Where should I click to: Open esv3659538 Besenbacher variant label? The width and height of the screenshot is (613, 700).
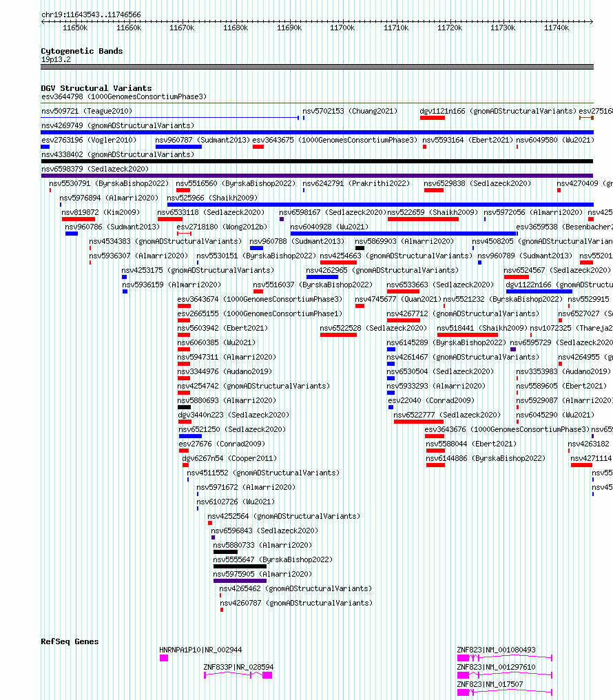click(564, 227)
